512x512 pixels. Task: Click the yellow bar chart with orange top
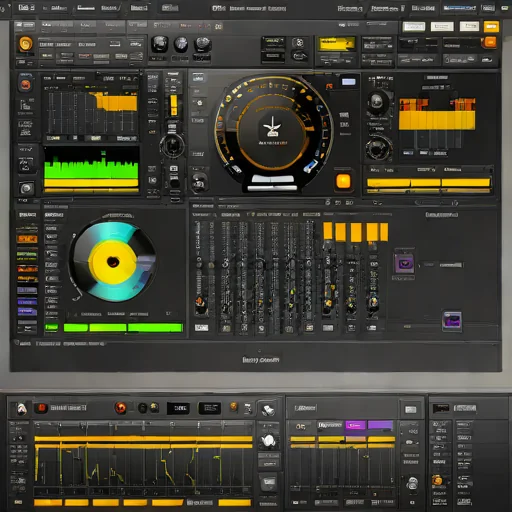(x=437, y=114)
